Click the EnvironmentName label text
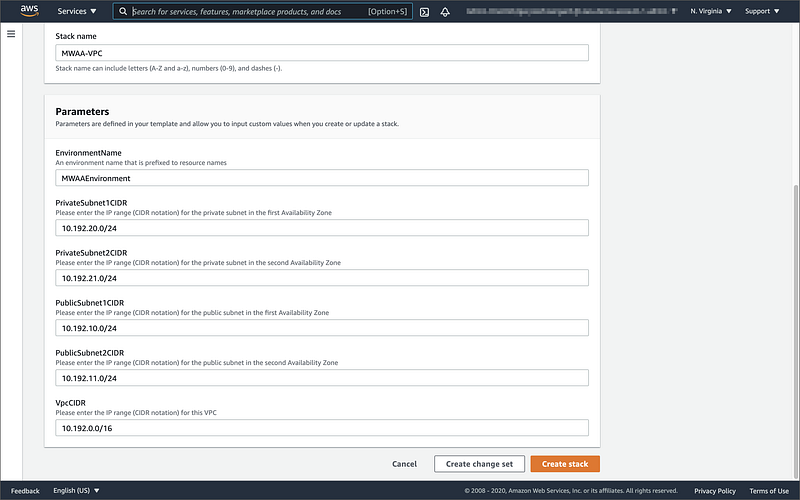 (x=88, y=153)
